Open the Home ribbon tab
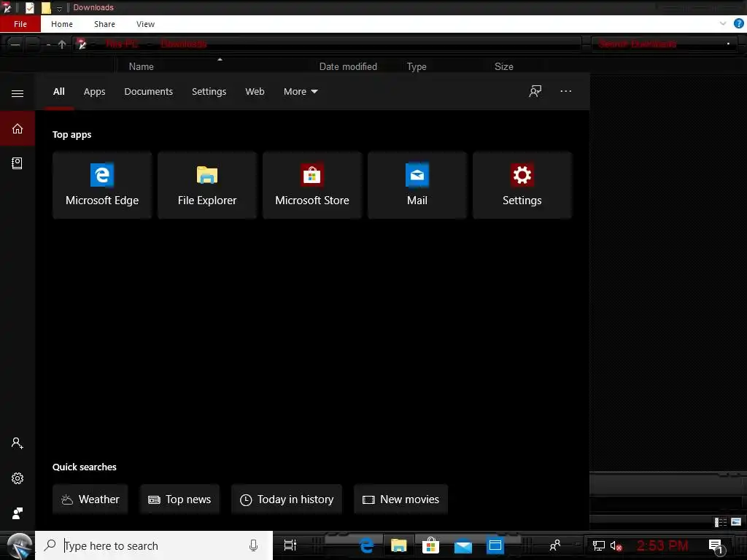The width and height of the screenshot is (747, 560). coord(62,24)
